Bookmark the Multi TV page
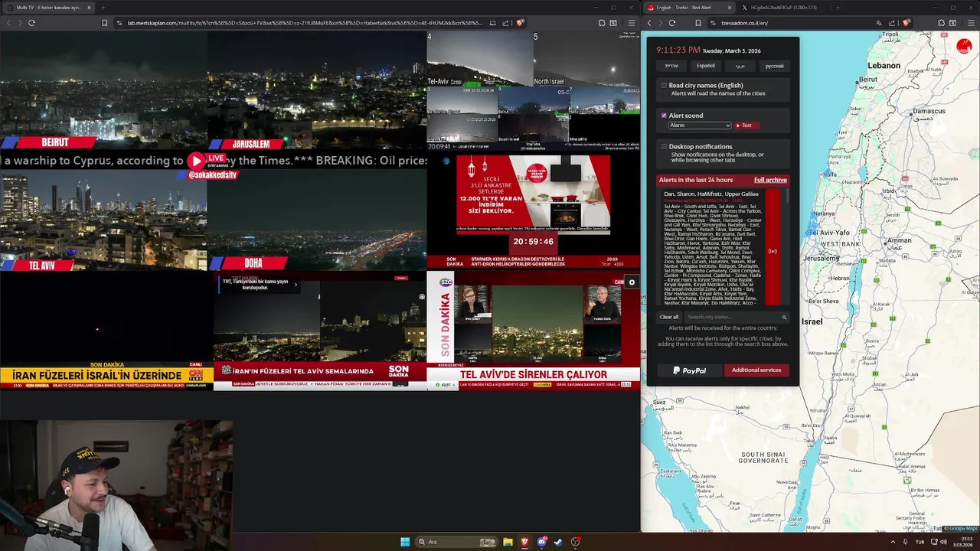This screenshot has height=551, width=980. (104, 23)
